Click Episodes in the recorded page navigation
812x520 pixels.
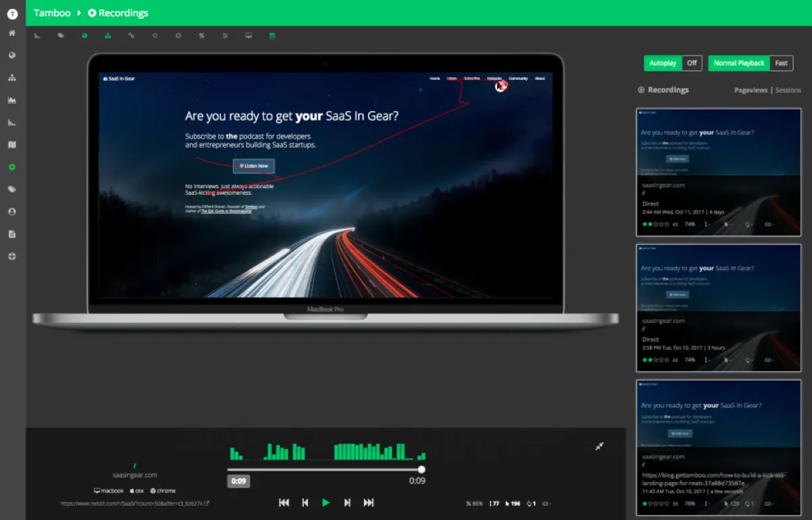point(495,79)
